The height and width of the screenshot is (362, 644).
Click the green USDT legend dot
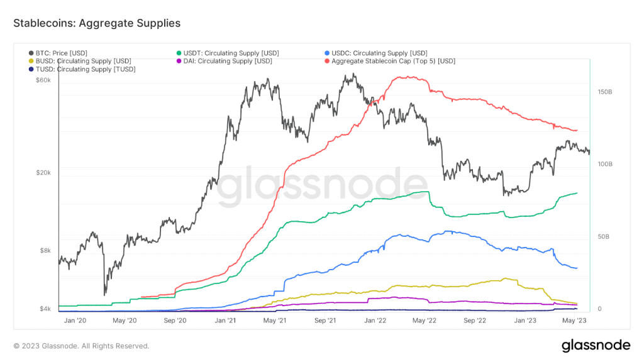tap(179, 53)
